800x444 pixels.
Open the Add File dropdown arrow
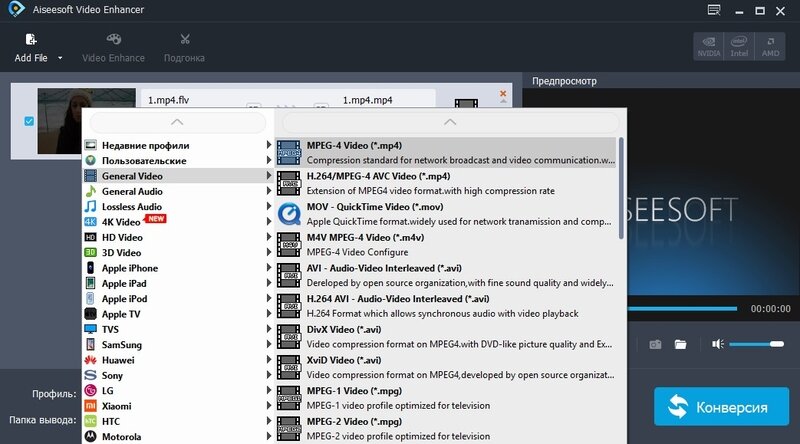coord(60,58)
